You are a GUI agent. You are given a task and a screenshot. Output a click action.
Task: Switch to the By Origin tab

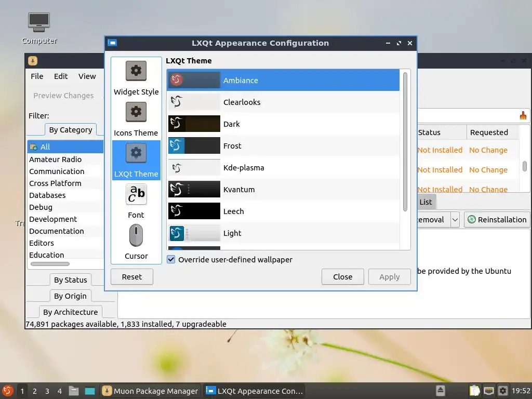click(70, 296)
